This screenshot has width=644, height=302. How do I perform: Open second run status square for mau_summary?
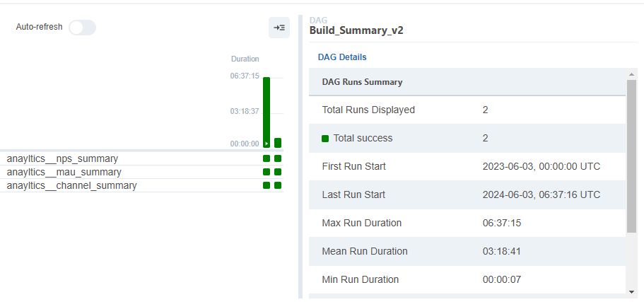click(278, 172)
